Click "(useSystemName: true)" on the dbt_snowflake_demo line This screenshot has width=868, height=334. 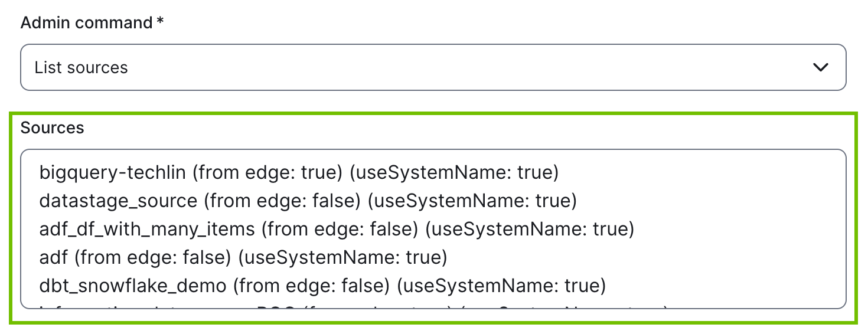point(501,286)
